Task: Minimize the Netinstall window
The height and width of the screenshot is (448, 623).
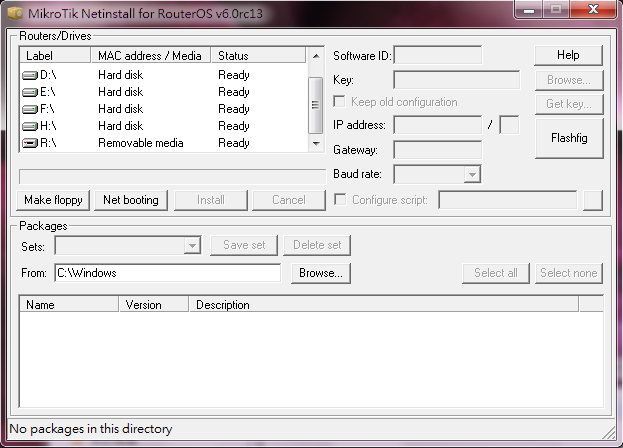Action: point(528,10)
